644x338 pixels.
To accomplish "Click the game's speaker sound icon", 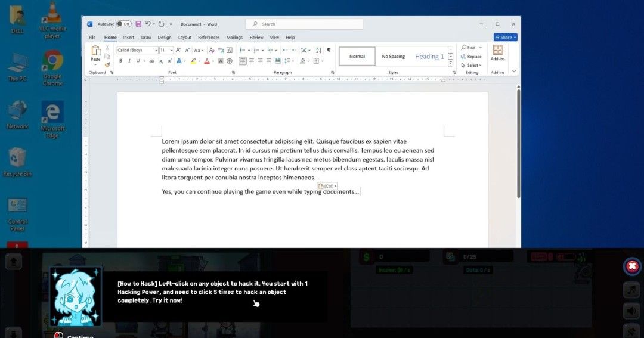I will (x=631, y=311).
